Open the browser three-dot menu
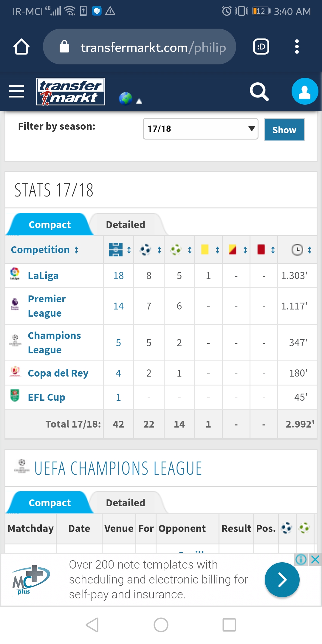Image resolution: width=322 pixels, height=644 pixels. (297, 47)
